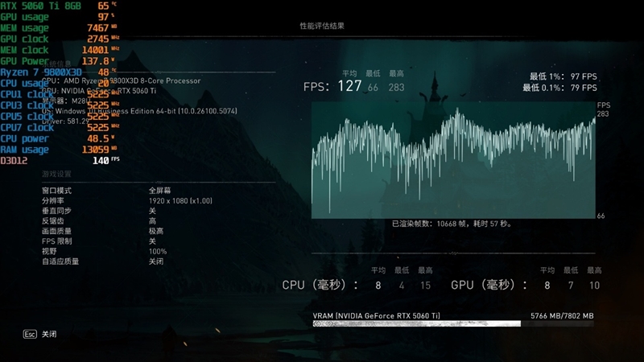Select the 最低 0.1% 79 FPS reading
The height and width of the screenshot is (362, 644).
pyautogui.click(x=559, y=88)
